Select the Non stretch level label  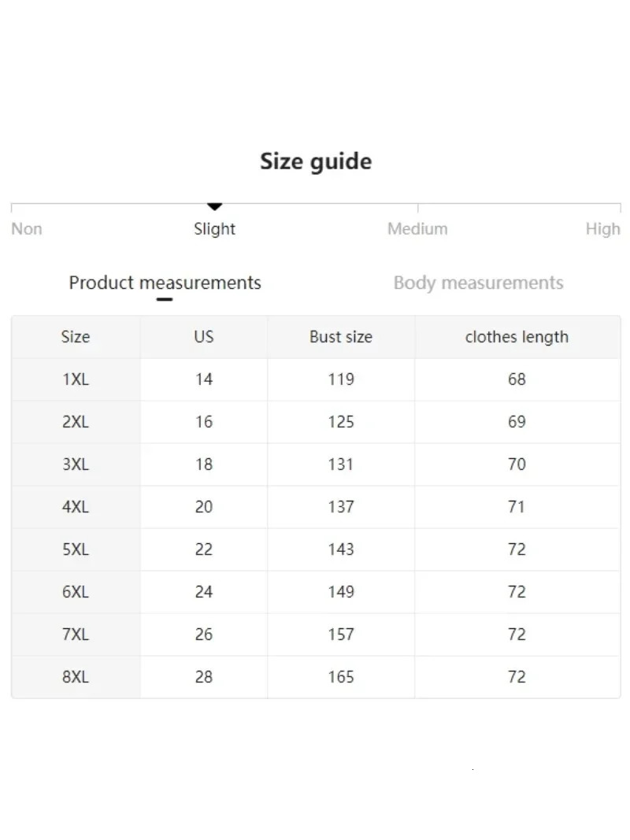point(27,229)
